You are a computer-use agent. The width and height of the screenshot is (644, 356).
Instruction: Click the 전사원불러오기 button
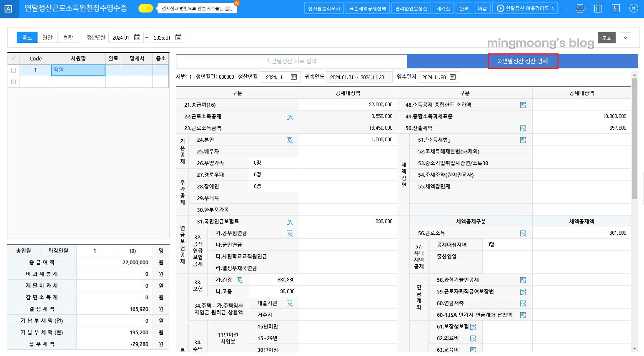324,8
